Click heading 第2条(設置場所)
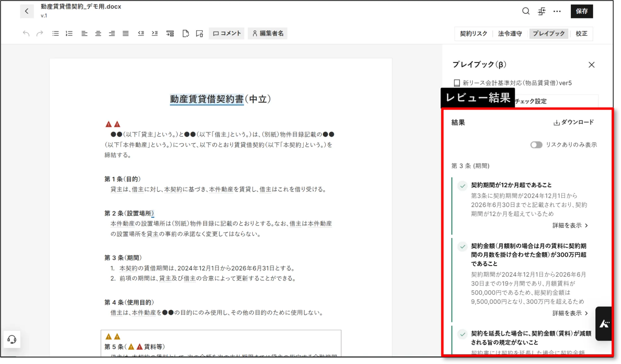Screen dimensions: 621x364 (129, 213)
